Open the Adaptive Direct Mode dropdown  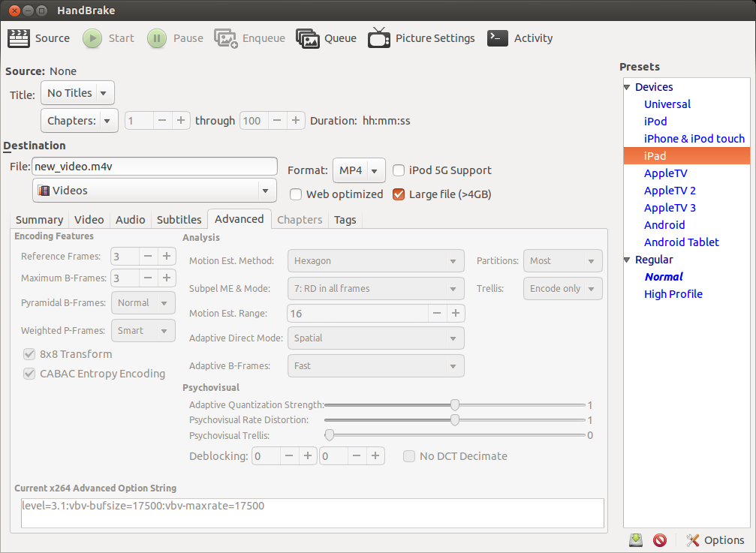[376, 338]
